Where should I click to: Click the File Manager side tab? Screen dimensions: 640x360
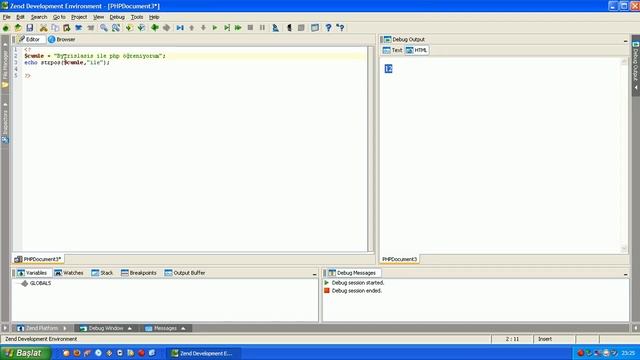[x=5, y=64]
